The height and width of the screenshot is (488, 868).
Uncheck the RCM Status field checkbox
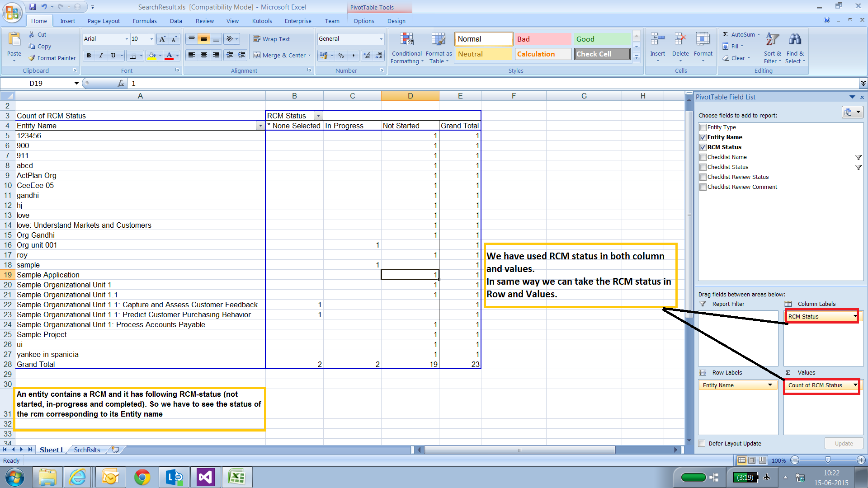pyautogui.click(x=703, y=147)
